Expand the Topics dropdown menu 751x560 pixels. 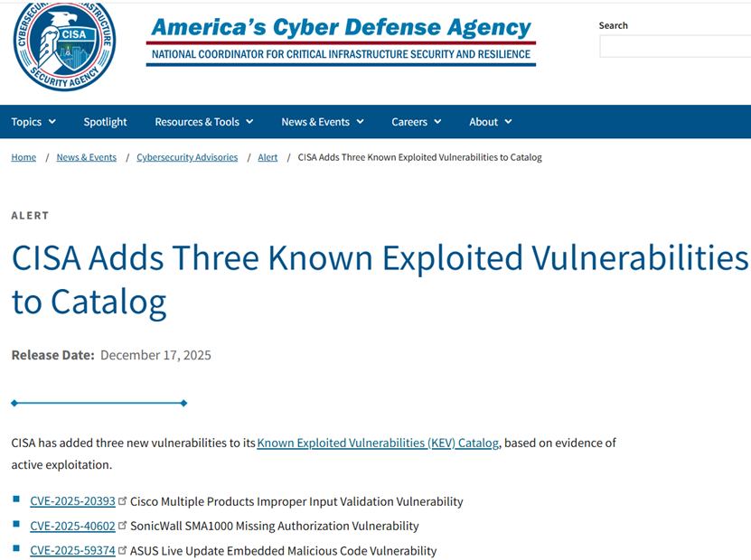(x=33, y=122)
